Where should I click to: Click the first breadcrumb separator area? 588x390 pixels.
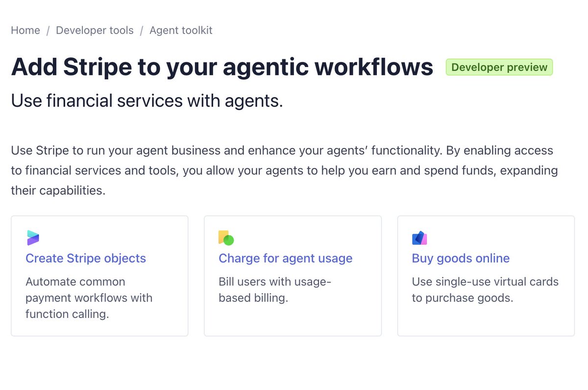(47, 30)
